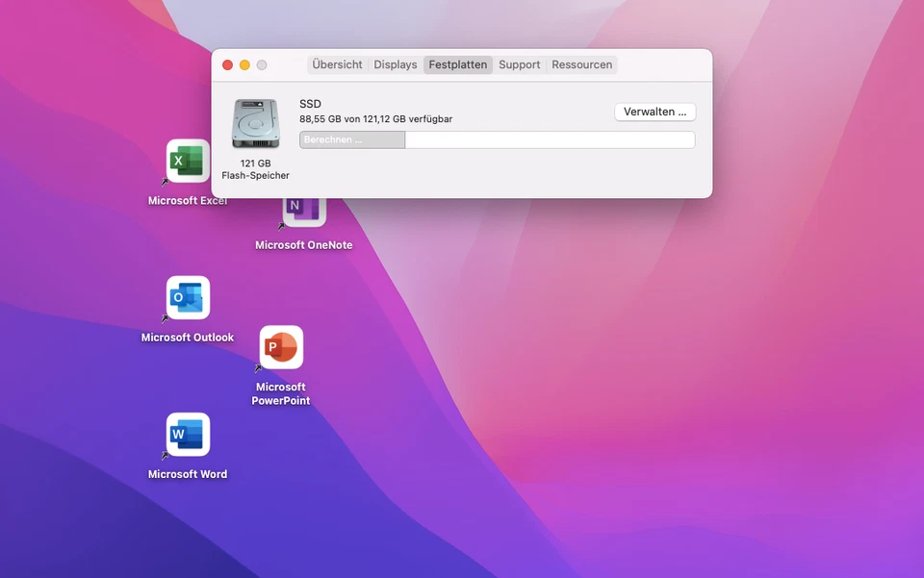The height and width of the screenshot is (578, 924).
Task: Click the '121 GB Flash-Speicher' caption
Action: (x=255, y=169)
